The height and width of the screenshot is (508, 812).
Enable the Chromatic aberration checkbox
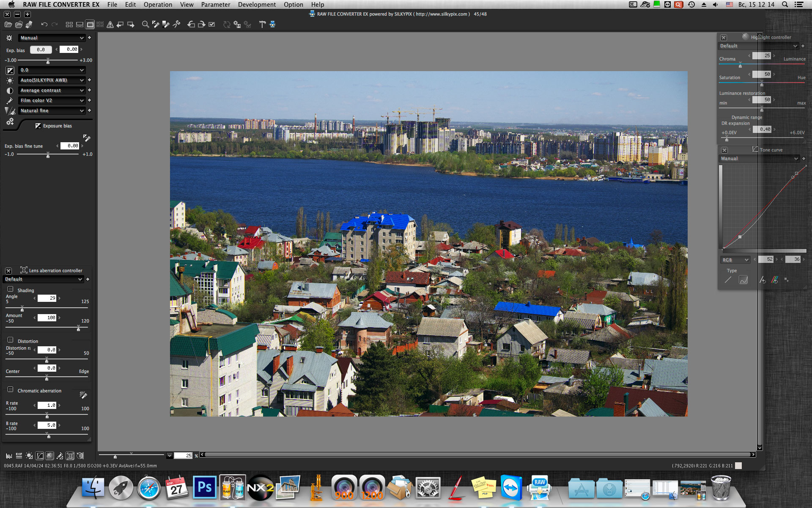[x=11, y=389]
